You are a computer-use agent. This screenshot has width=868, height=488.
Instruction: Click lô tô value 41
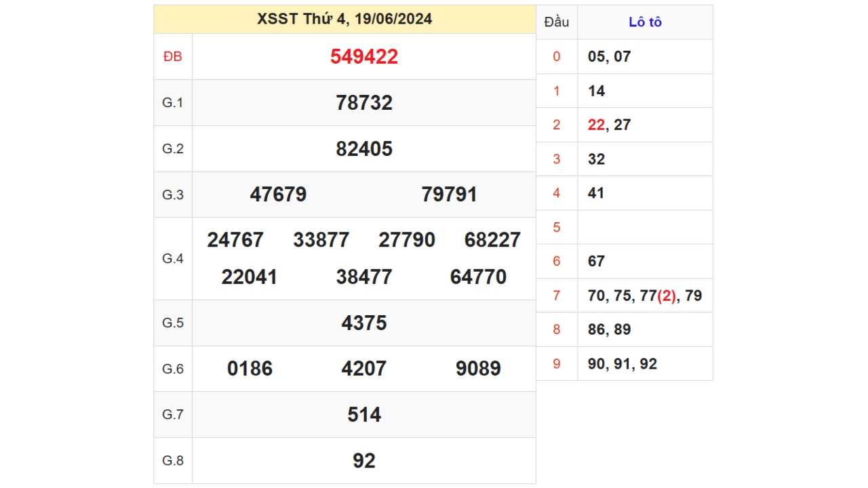[596, 193]
